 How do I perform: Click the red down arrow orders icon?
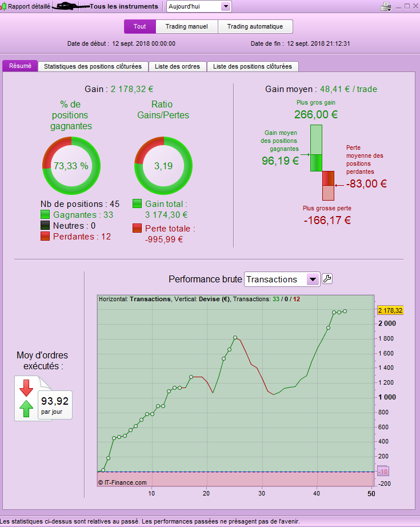click(26, 388)
